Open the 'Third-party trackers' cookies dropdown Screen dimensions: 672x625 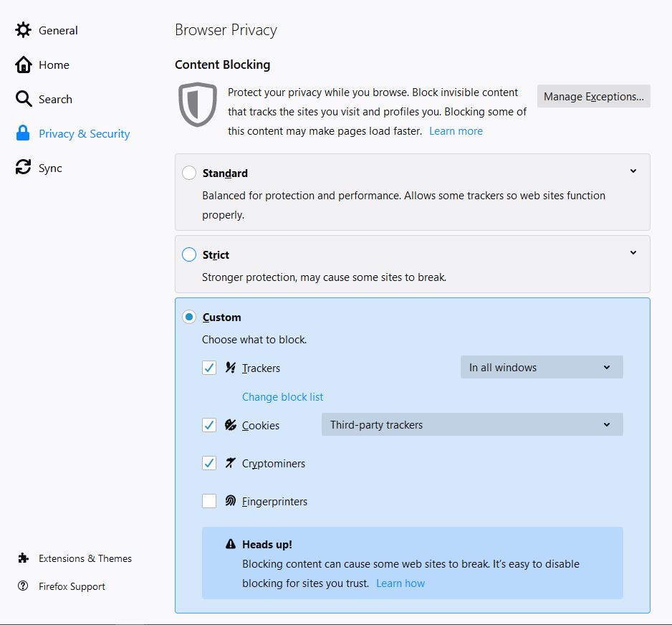(471, 425)
